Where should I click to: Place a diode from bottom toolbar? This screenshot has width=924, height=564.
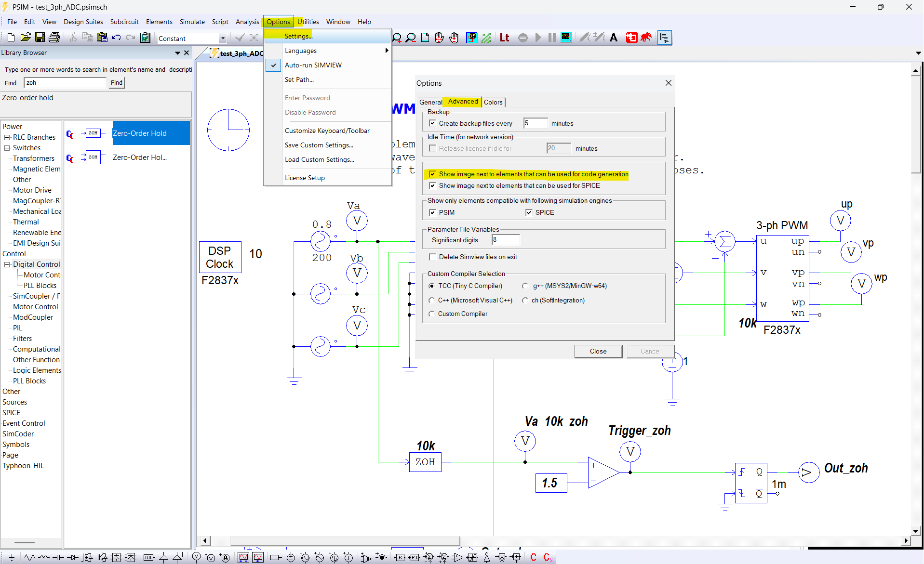point(73,558)
